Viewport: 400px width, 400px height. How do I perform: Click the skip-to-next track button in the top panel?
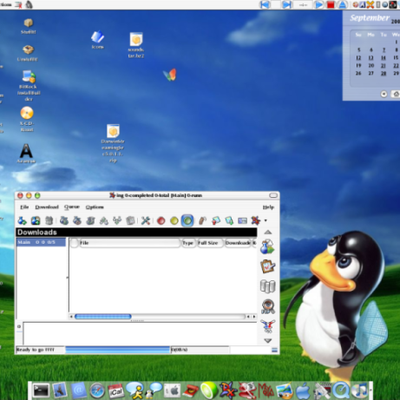pos(287,5)
